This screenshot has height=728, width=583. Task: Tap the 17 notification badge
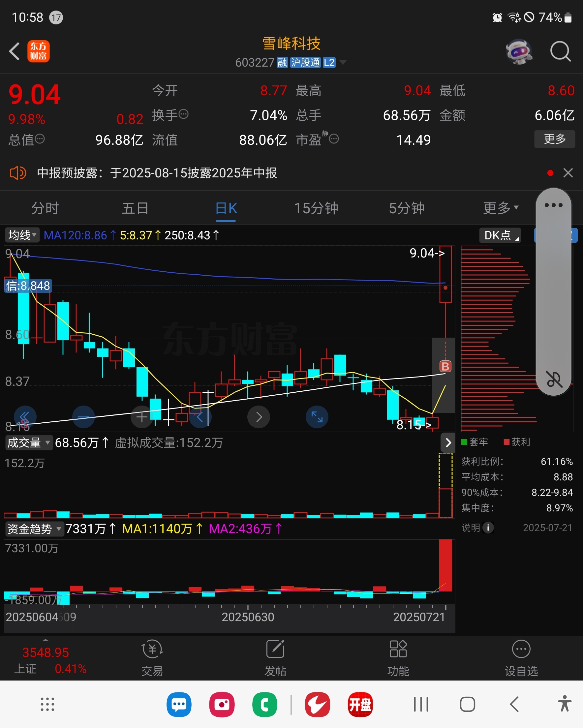[x=56, y=17]
